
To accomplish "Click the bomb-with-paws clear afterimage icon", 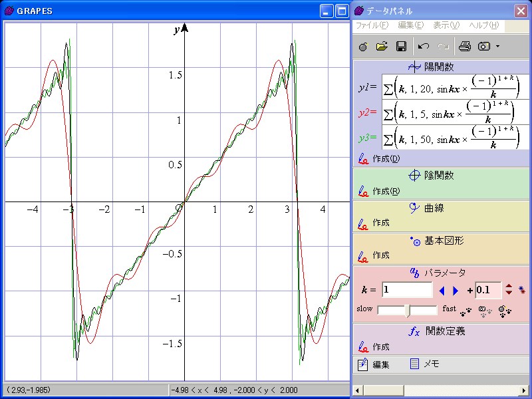I will [x=505, y=309].
